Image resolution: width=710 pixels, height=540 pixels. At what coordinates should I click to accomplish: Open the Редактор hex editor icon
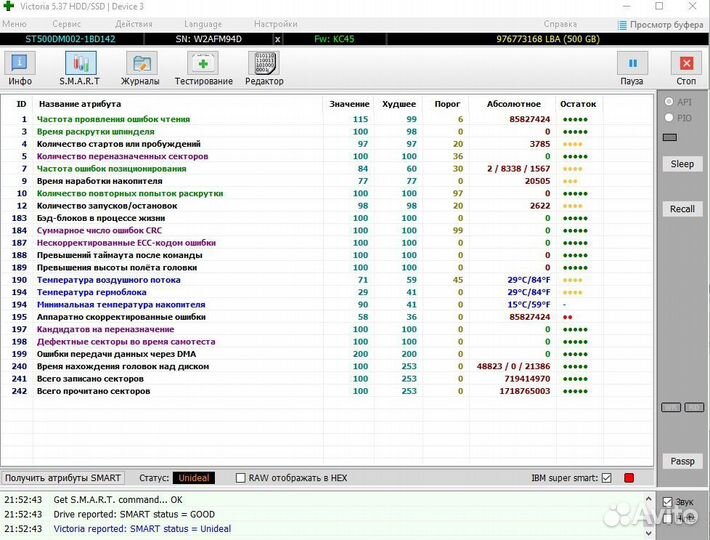click(x=264, y=67)
